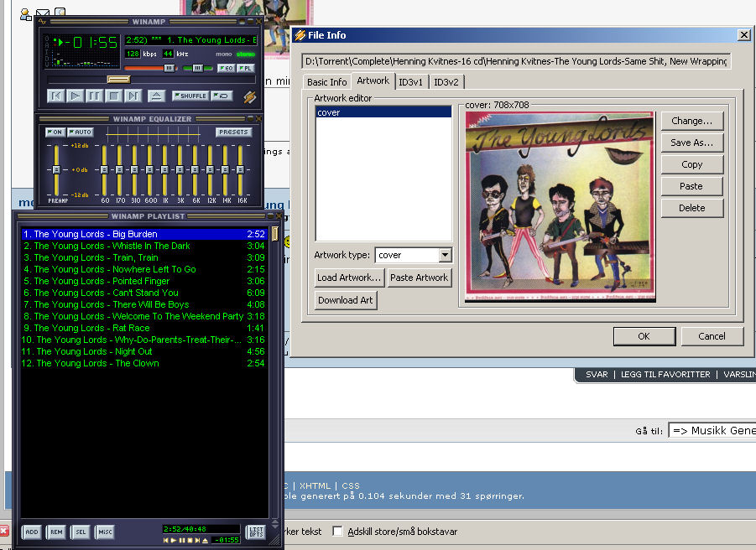Switch to ID3v2 tab

tap(446, 82)
